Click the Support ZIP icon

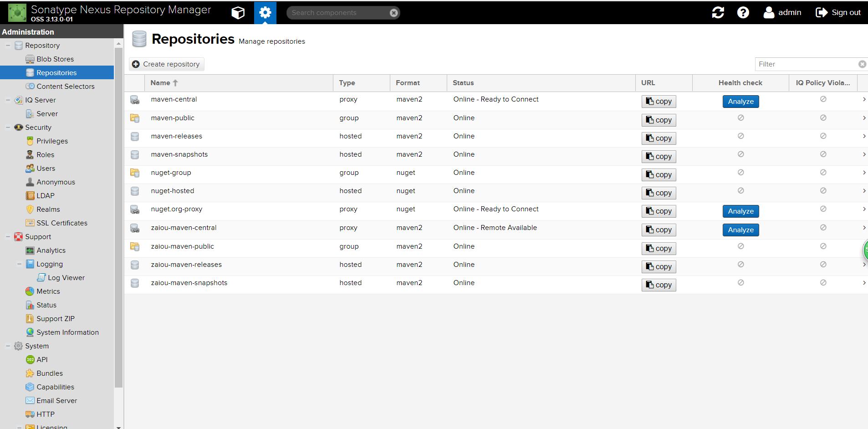point(30,319)
